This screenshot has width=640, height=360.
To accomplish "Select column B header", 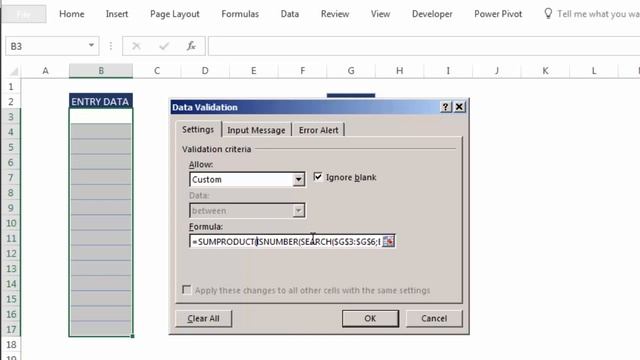I will coord(101,71).
